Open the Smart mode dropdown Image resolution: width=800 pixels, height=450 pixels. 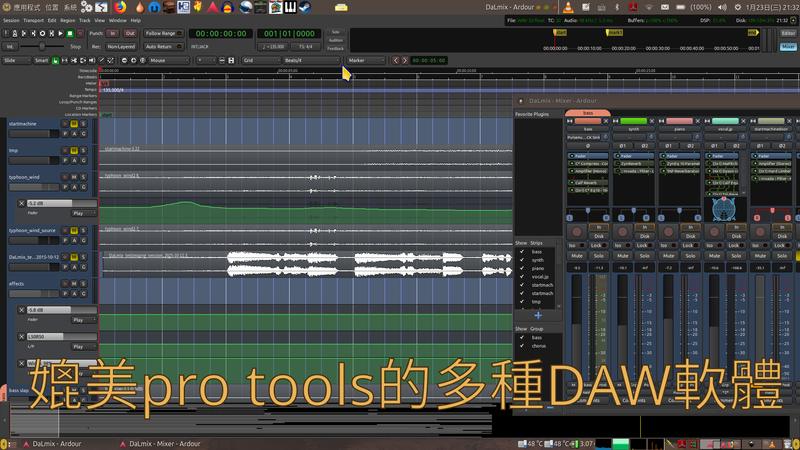[x=41, y=60]
